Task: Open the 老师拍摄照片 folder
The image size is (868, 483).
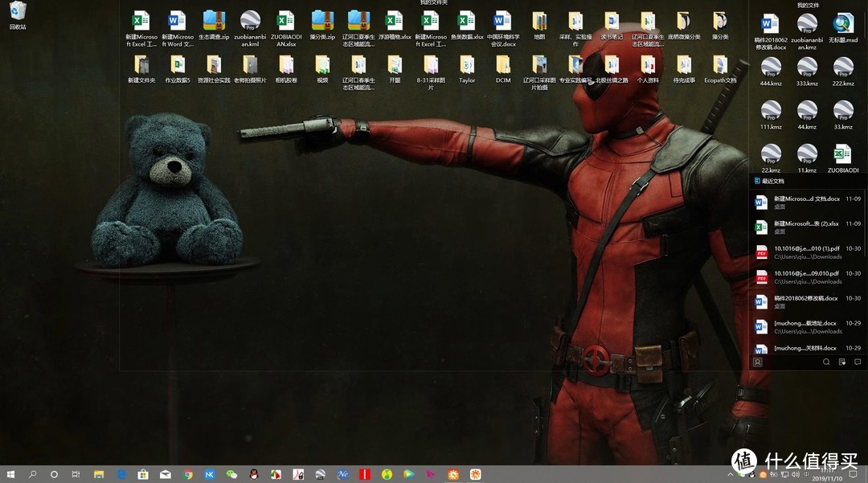Action: (x=250, y=69)
